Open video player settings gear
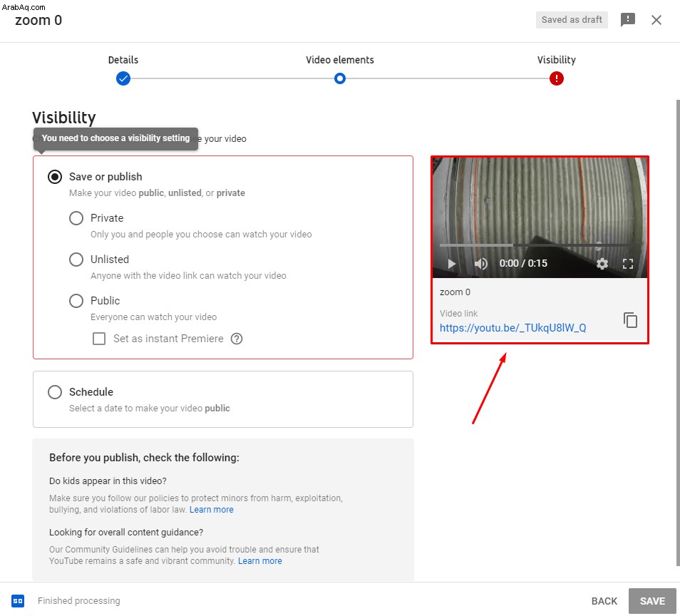 click(602, 263)
